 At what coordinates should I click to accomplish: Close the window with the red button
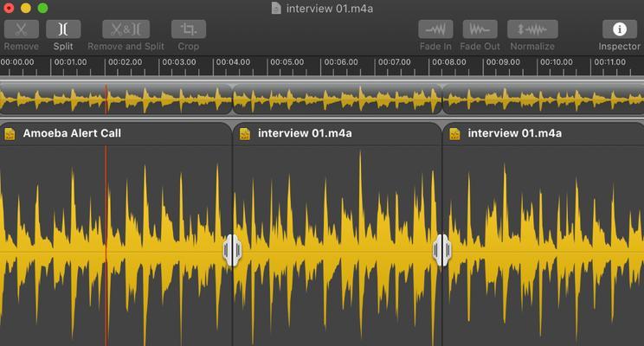pyautogui.click(x=9, y=8)
